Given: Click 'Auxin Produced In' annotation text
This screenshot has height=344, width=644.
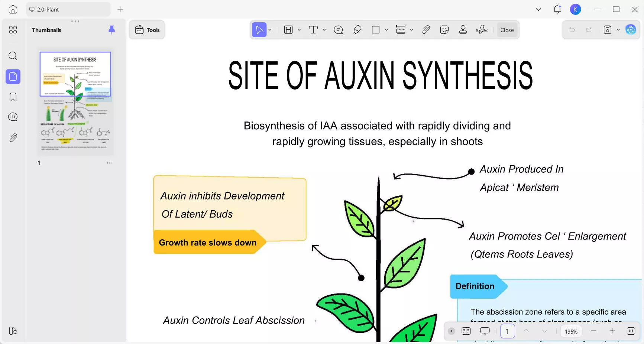Looking at the screenshot, I should (522, 169).
